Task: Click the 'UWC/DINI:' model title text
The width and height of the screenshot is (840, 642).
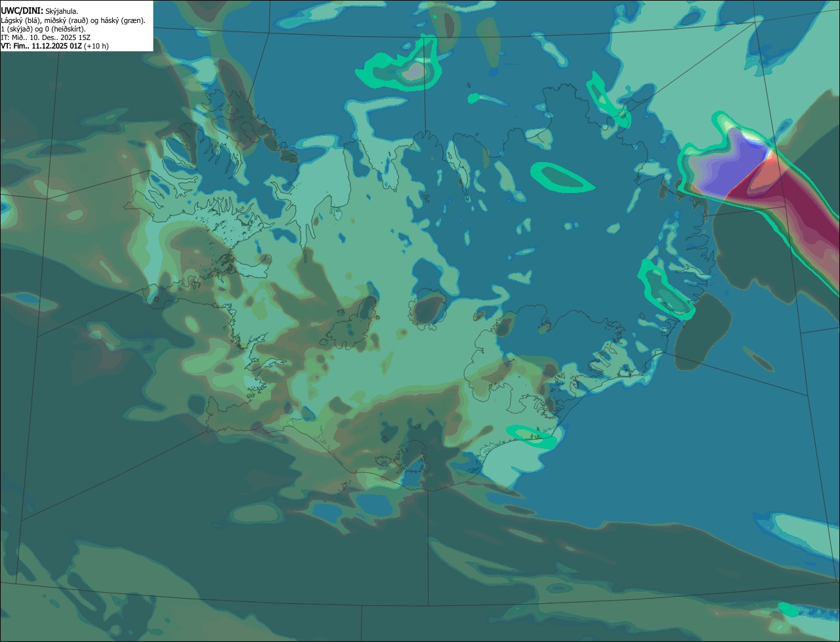Action: [22, 11]
